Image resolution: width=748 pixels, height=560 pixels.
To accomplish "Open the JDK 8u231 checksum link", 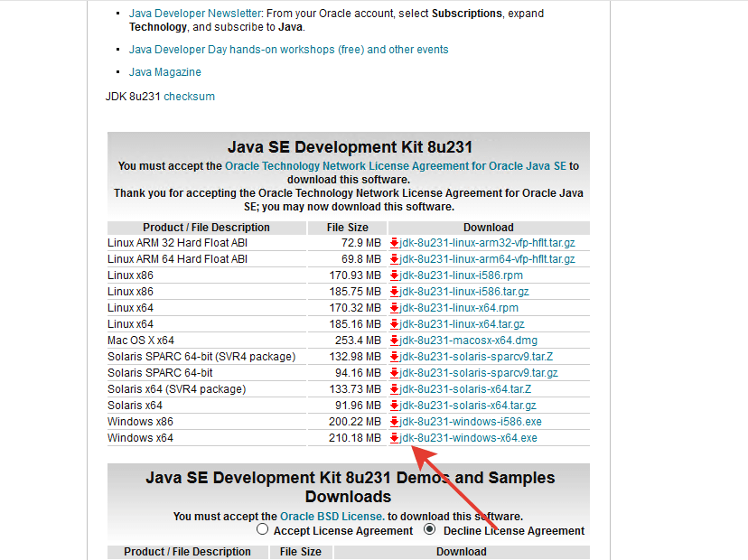I will pos(189,97).
